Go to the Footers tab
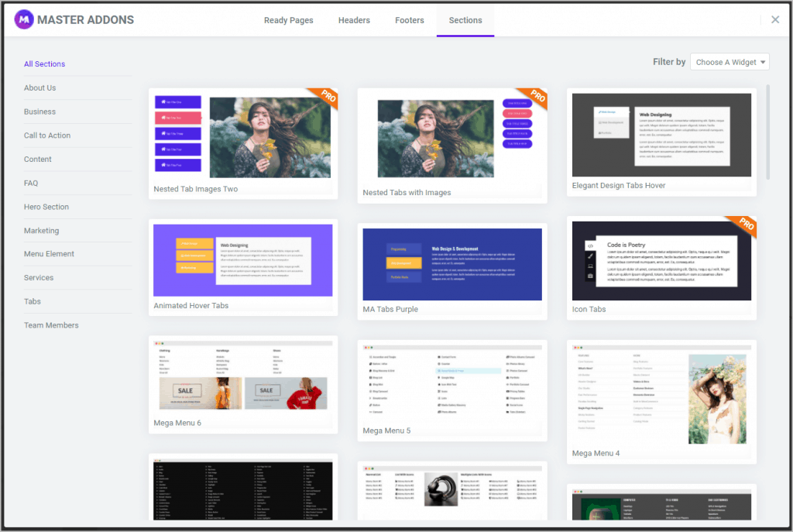The image size is (793, 532). [x=410, y=20]
